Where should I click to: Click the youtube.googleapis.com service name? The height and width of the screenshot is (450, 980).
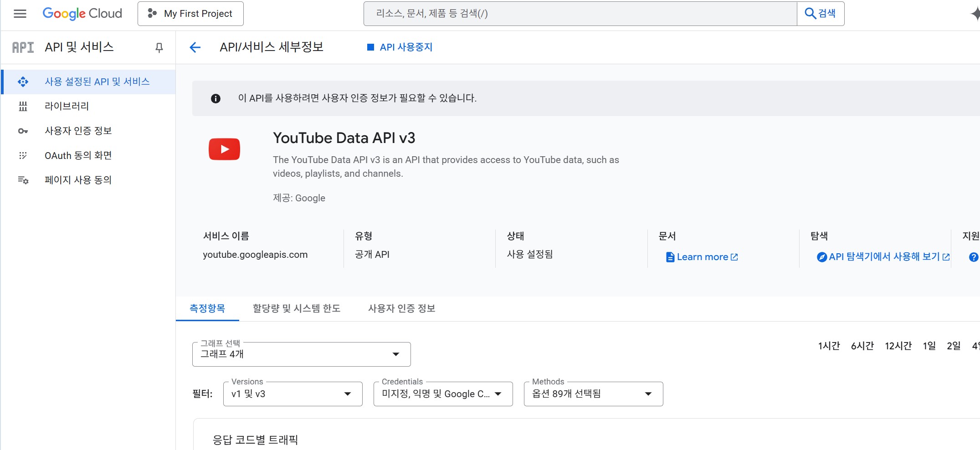coord(255,255)
